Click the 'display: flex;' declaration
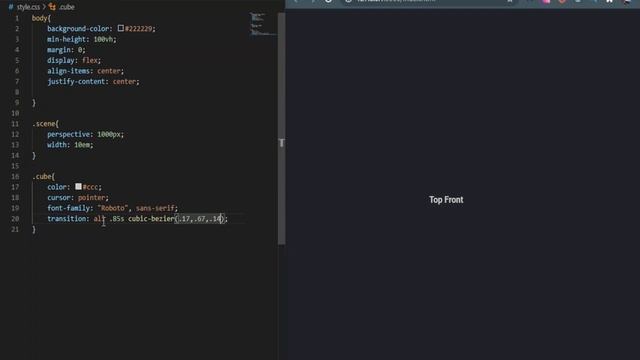The image size is (640, 360). pos(74,60)
